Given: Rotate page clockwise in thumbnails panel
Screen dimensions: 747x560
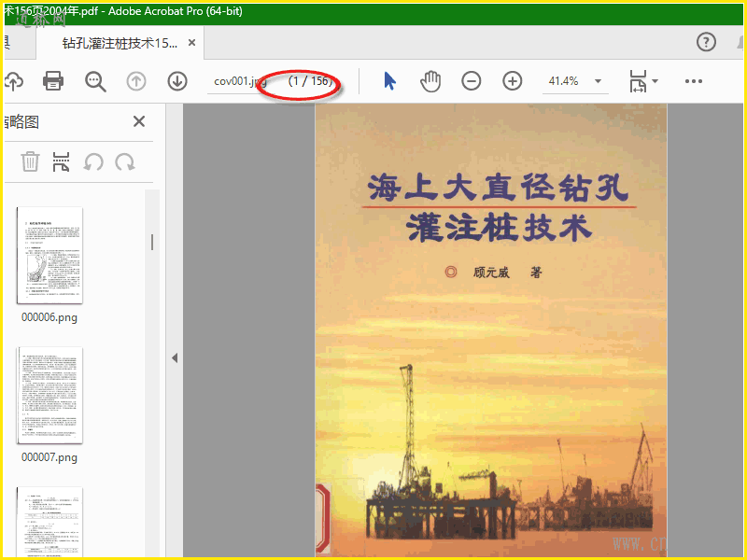Looking at the screenshot, I should point(124,161).
